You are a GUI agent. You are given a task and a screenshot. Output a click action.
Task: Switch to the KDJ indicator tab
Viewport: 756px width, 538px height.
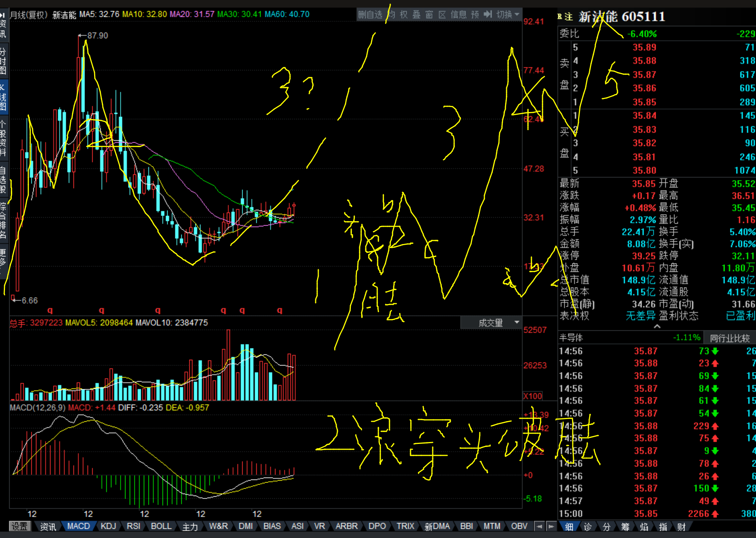pyautogui.click(x=108, y=526)
